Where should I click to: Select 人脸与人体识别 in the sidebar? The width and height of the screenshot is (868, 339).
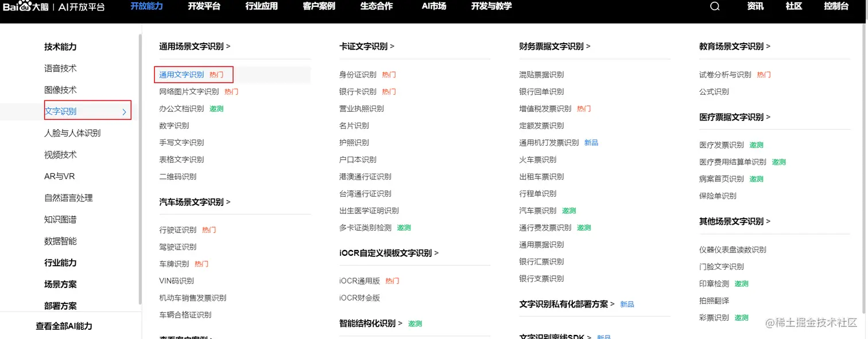click(x=72, y=133)
